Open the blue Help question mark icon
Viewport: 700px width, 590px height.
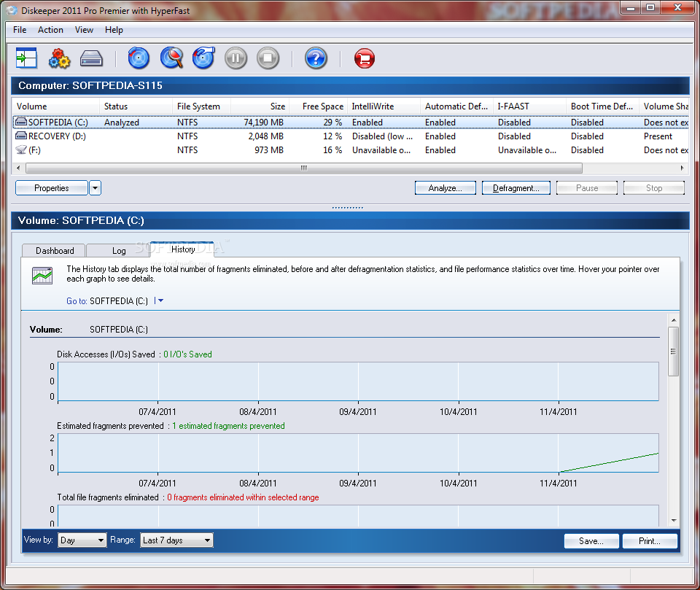(316, 58)
